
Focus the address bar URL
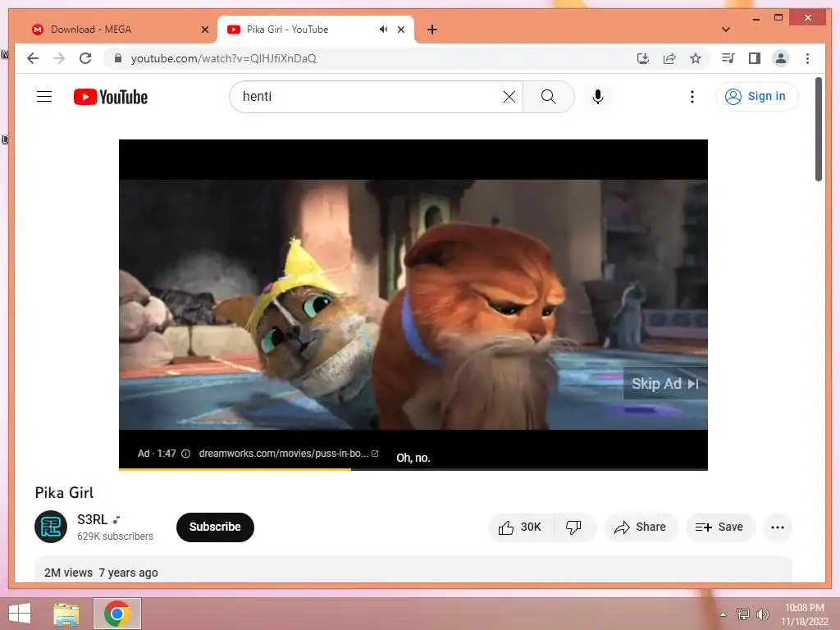223,58
